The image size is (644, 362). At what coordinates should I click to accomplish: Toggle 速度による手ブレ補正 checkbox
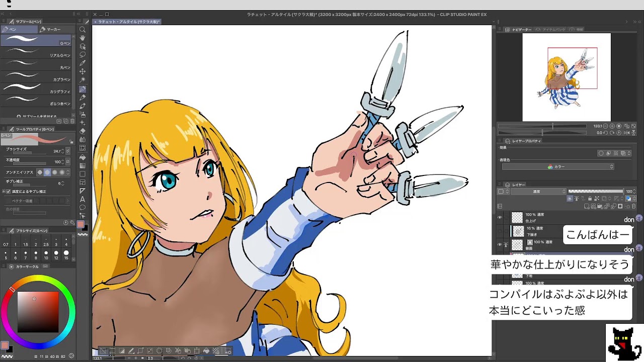tap(9, 192)
